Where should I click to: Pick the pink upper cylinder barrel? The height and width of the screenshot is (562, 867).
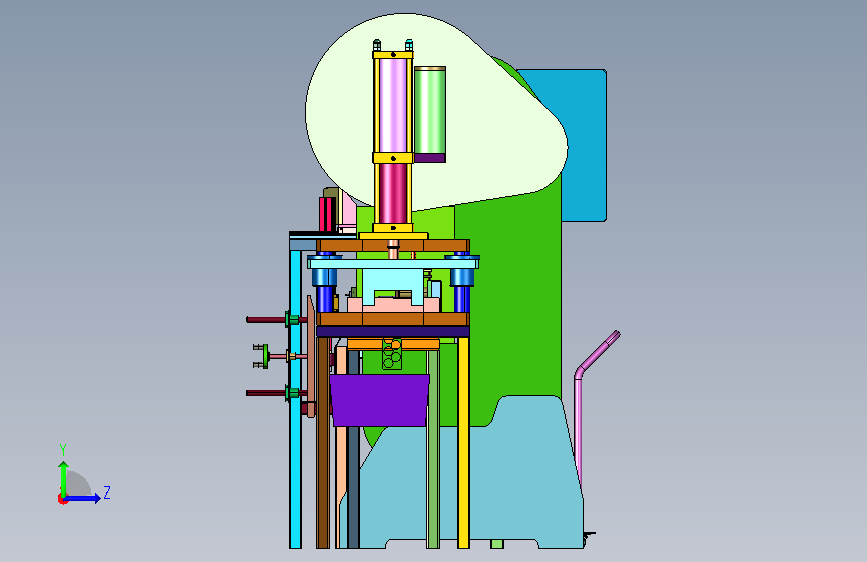pyautogui.click(x=393, y=105)
